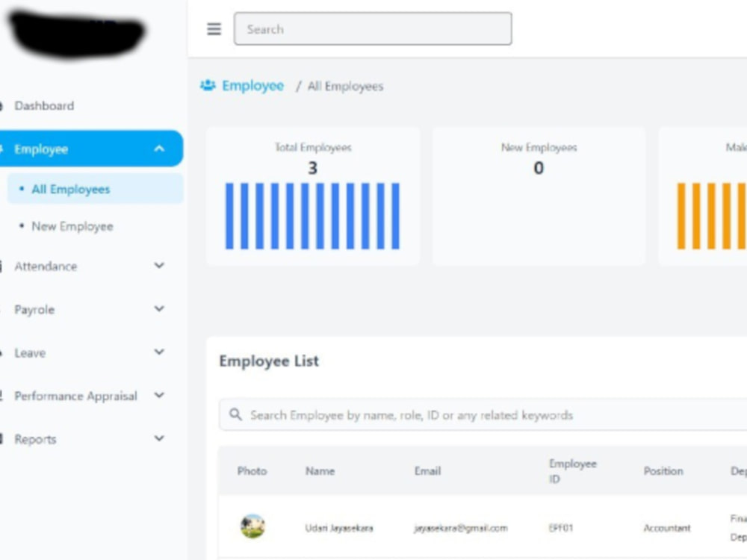Image resolution: width=747 pixels, height=560 pixels.
Task: Open the Payrole sidebar item
Action: pyautogui.click(x=34, y=310)
